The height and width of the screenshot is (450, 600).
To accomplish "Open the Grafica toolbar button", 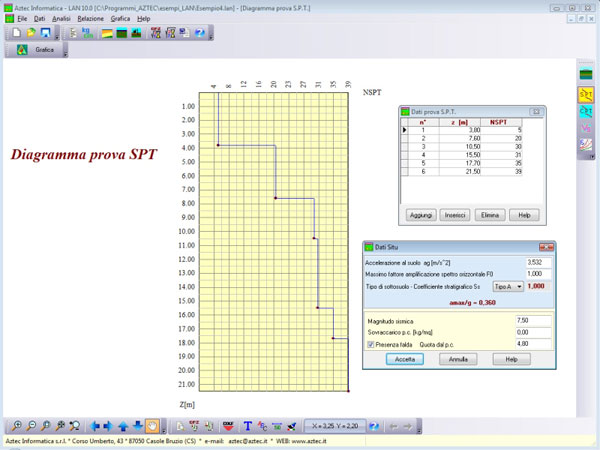I will [x=36, y=50].
